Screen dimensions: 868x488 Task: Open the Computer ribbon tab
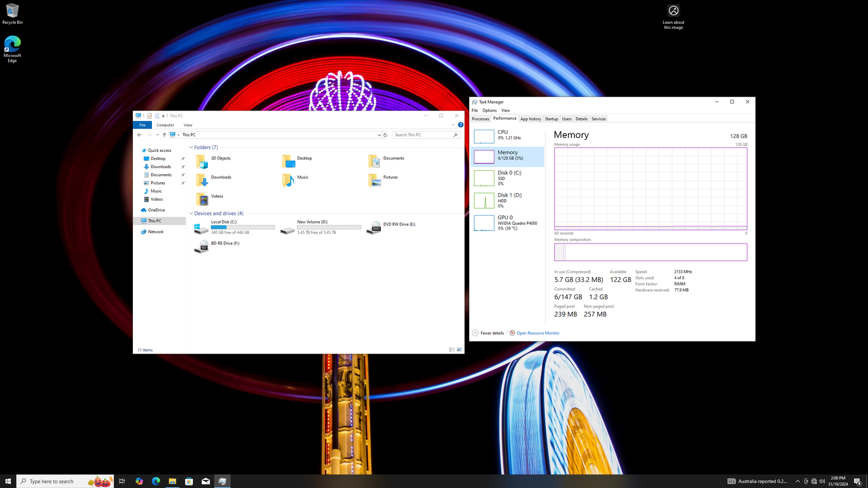(165, 125)
